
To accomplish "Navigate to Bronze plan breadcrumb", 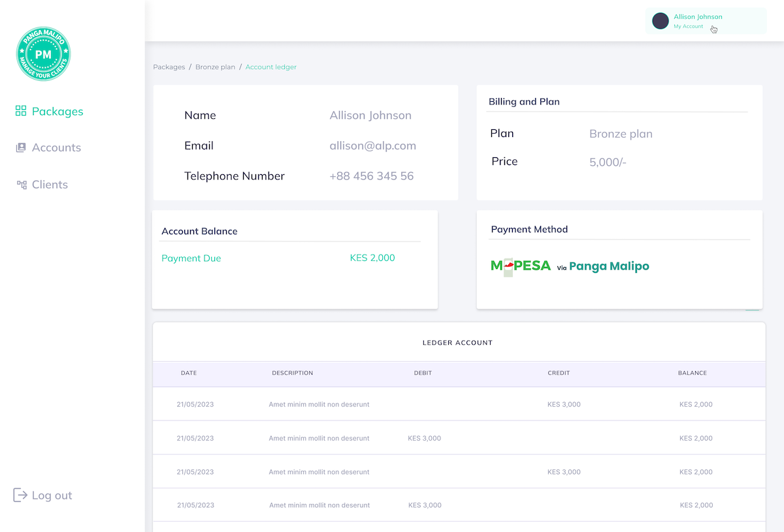I will [215, 67].
